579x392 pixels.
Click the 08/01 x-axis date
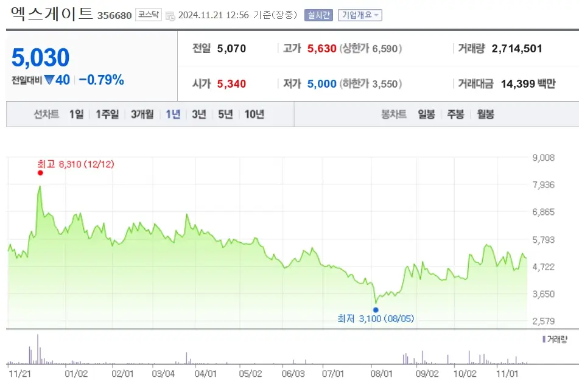(382, 374)
